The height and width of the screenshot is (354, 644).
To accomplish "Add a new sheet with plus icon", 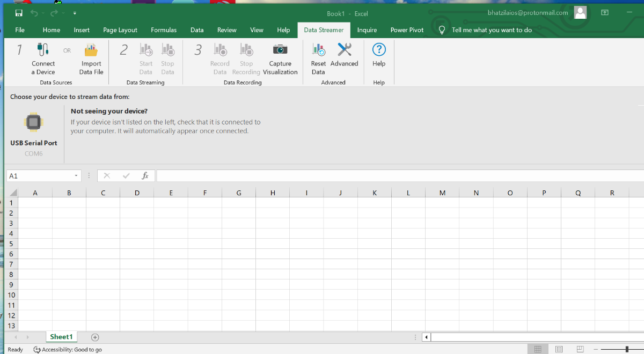I will pyautogui.click(x=95, y=337).
